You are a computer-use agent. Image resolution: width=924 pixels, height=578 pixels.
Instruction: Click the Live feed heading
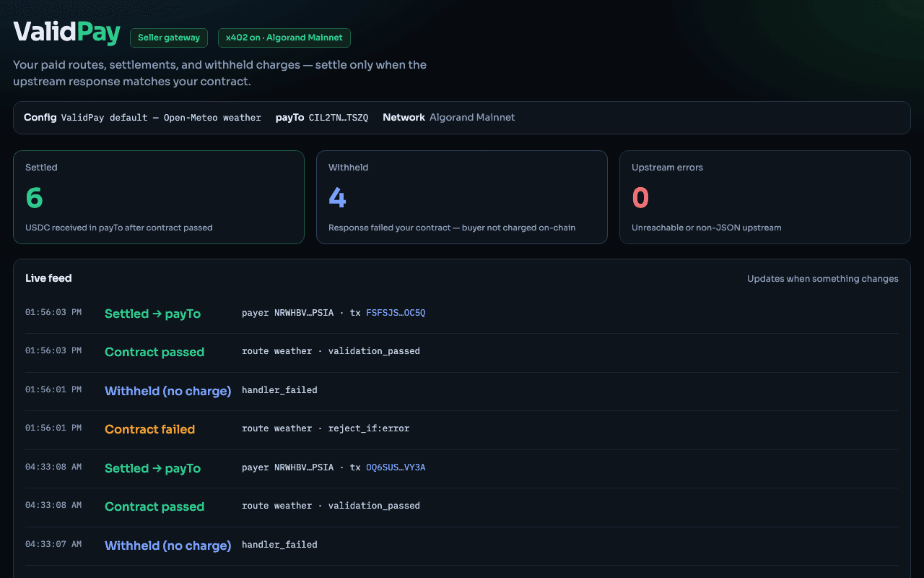48,278
